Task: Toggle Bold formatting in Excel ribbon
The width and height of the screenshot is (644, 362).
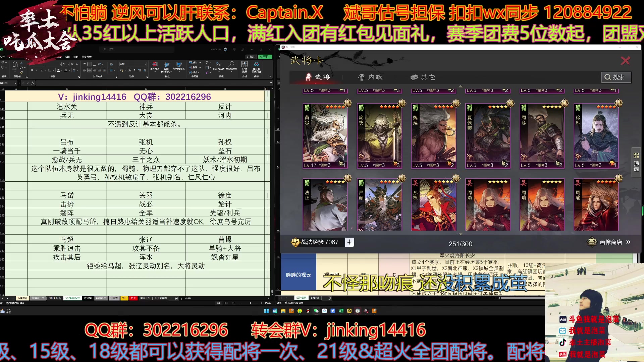Action: 32,70
